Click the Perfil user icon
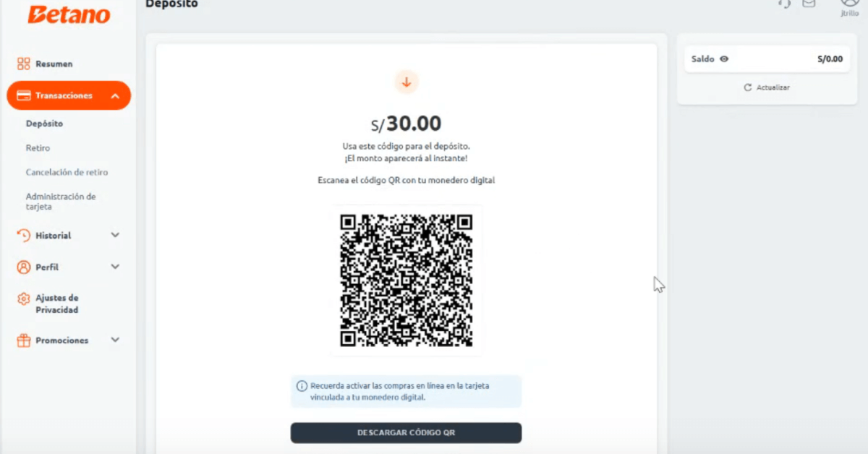868x454 pixels. pyautogui.click(x=24, y=267)
